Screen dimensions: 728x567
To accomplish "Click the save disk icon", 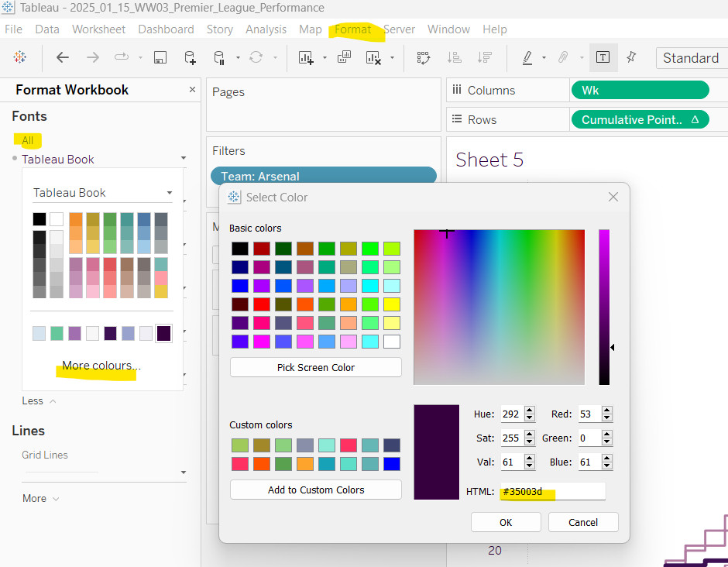I will coord(160,57).
